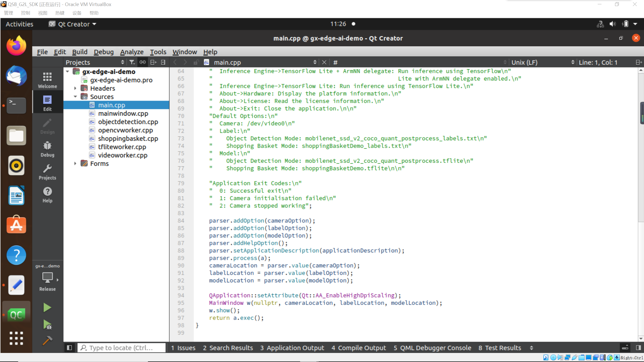
Task: Expand the Forms folder in project tree
Action: 75,164
